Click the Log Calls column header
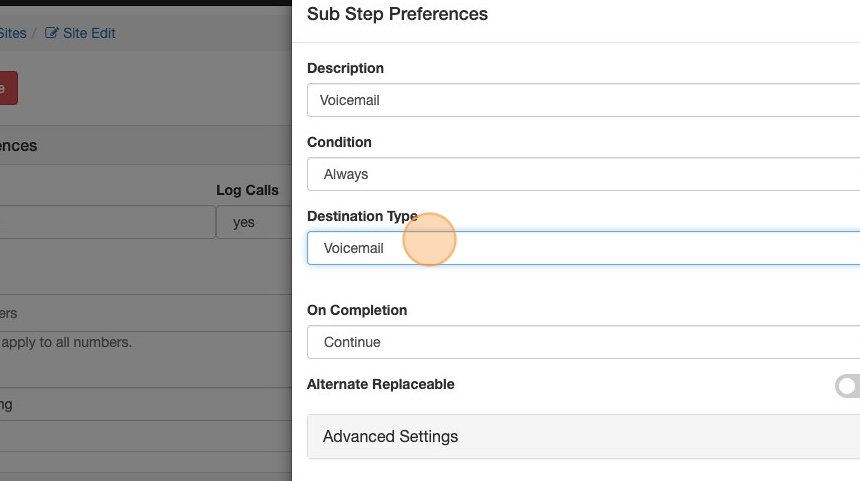The width and height of the screenshot is (860, 481). [x=247, y=190]
